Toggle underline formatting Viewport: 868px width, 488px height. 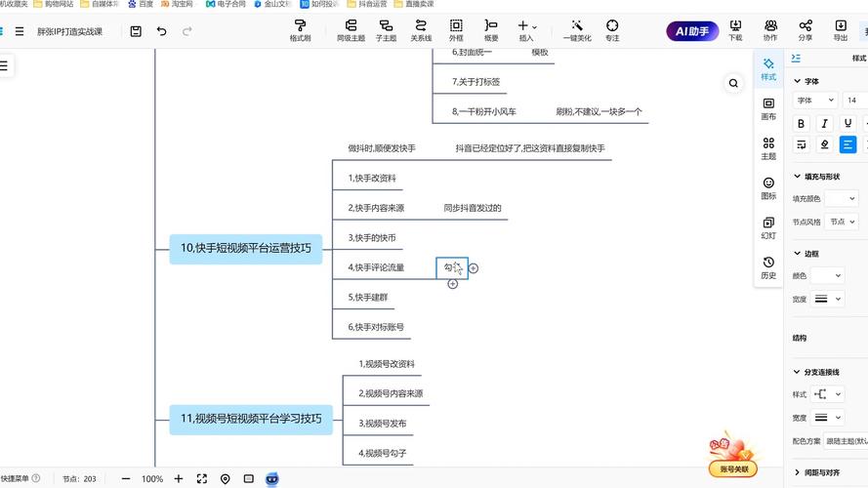(x=847, y=123)
